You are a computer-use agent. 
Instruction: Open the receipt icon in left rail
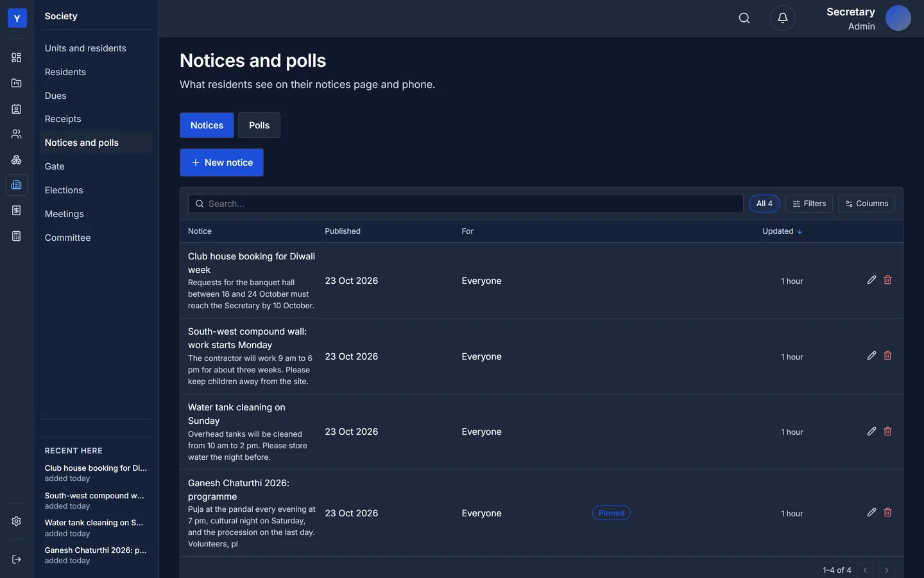click(x=17, y=211)
